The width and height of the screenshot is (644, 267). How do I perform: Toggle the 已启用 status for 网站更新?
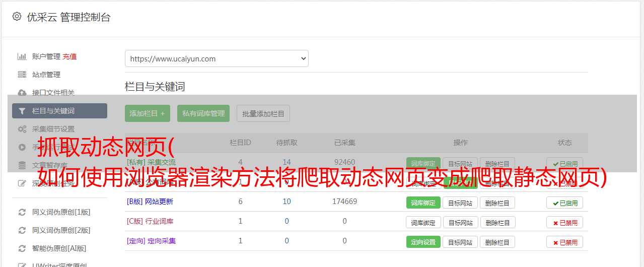pyautogui.click(x=564, y=203)
